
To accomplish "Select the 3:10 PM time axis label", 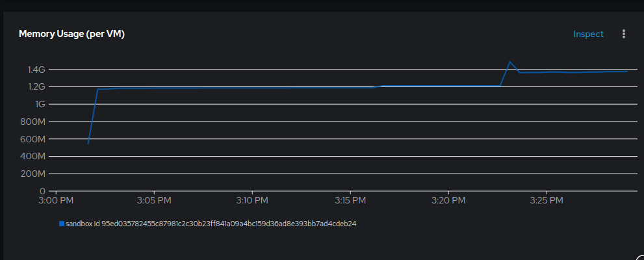I will (x=253, y=200).
